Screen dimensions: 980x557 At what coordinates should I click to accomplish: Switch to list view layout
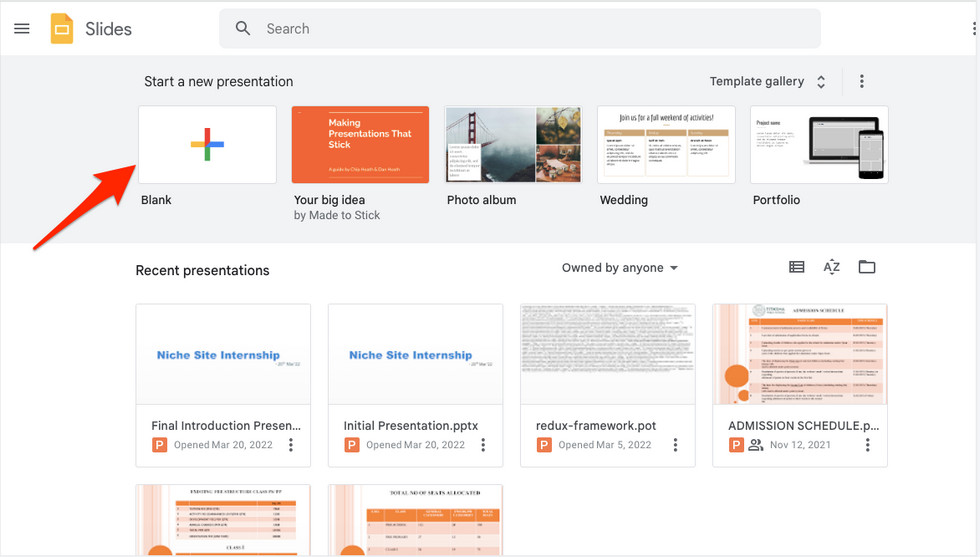click(797, 267)
